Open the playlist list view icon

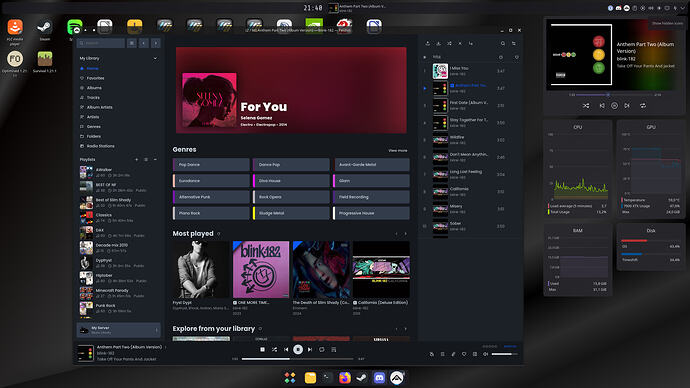point(146,159)
